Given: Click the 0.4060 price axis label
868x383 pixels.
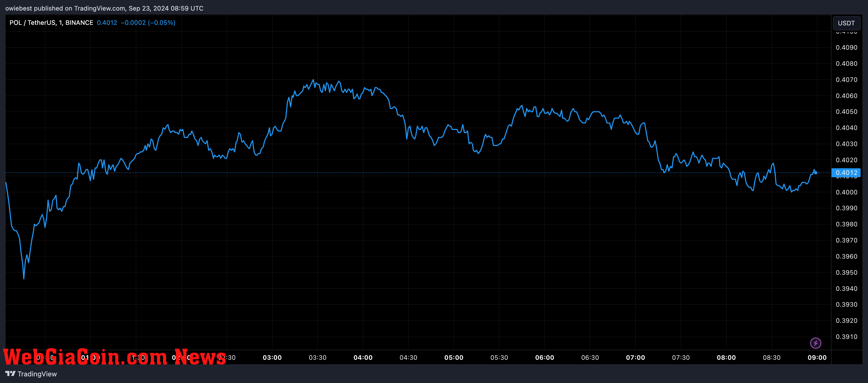Looking at the screenshot, I should click(846, 96).
